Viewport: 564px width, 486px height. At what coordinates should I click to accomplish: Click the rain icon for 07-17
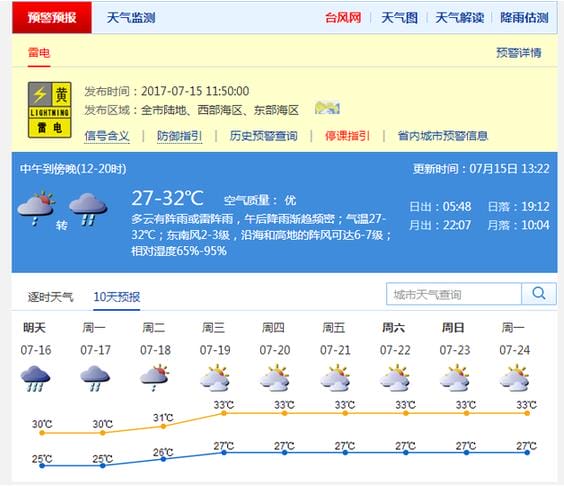pos(95,378)
